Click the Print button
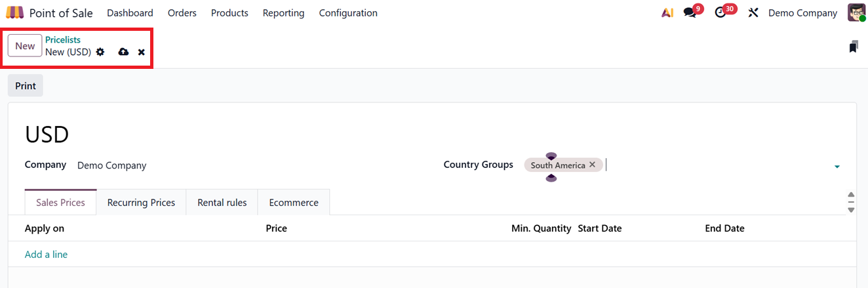The width and height of the screenshot is (868, 288). click(26, 86)
